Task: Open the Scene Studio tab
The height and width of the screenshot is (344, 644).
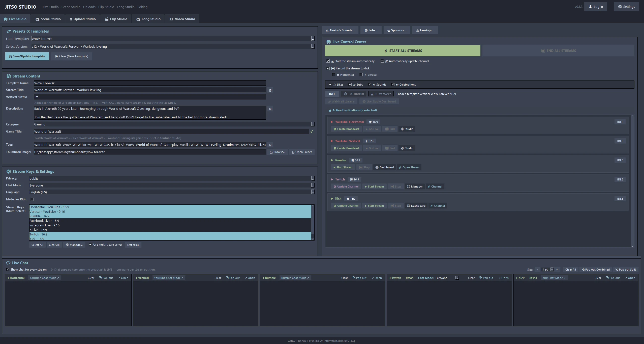Action: click(x=48, y=19)
